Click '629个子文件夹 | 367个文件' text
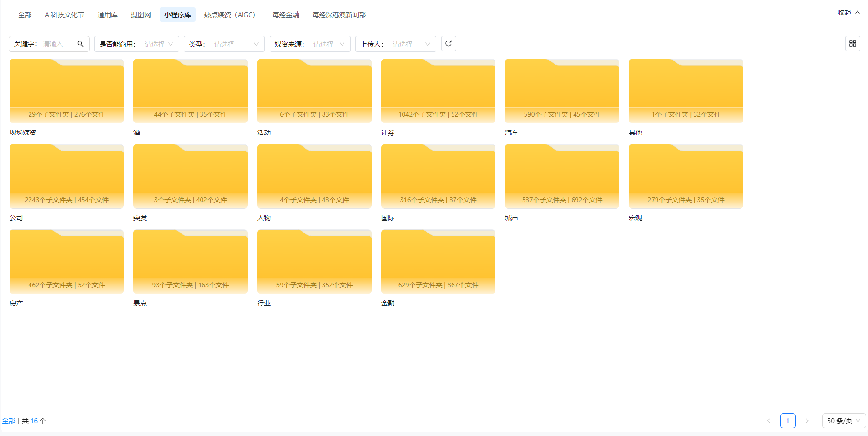Image resolution: width=868 pixels, height=436 pixels. (438, 285)
